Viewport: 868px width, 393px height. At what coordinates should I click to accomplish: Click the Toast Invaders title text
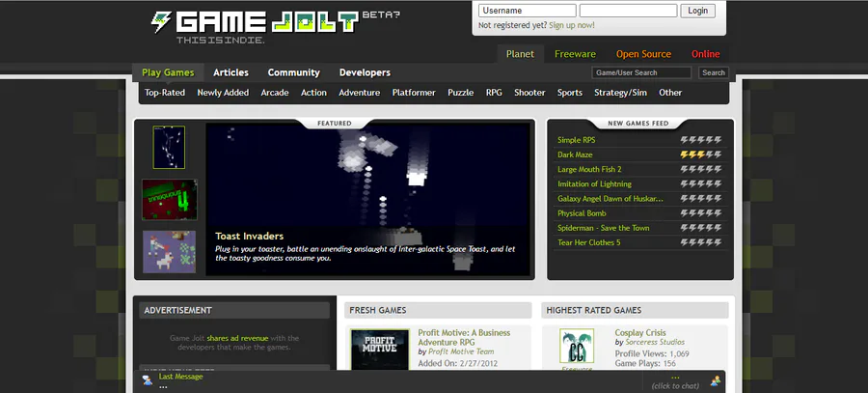249,237
